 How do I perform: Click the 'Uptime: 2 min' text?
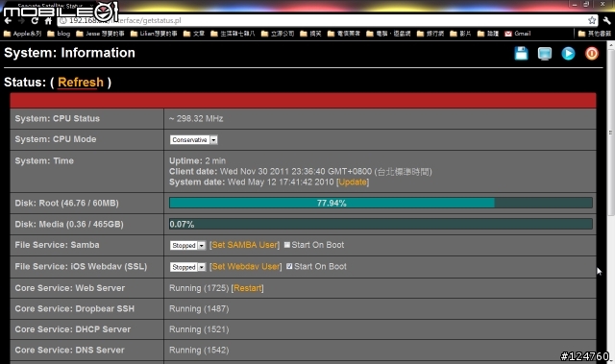click(x=197, y=160)
